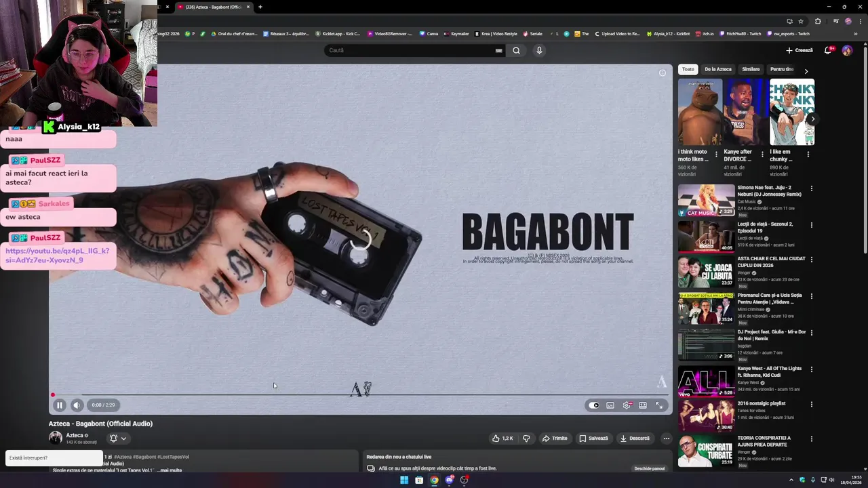
Task: Open options for TEORIA CONSPIRATIEI video
Action: 812,439
